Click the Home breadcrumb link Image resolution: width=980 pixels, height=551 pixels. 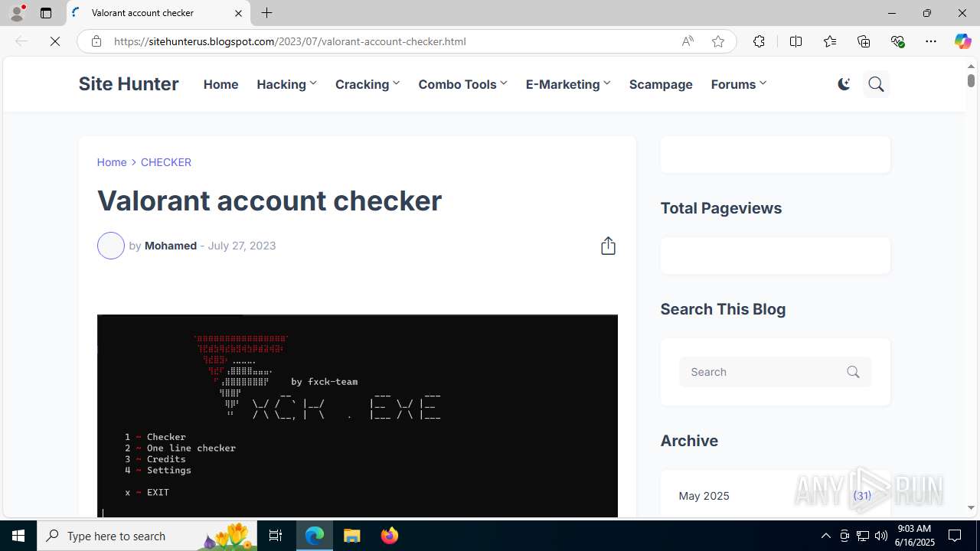coord(112,162)
